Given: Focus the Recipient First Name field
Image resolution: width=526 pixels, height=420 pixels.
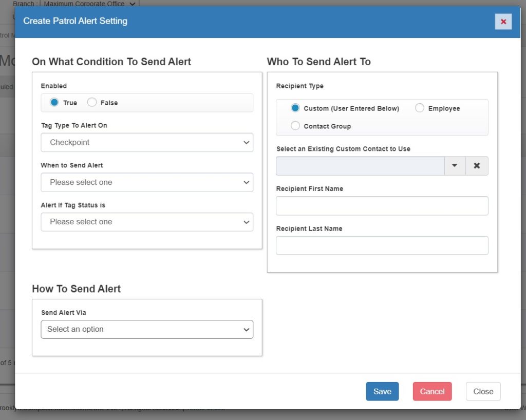Looking at the screenshot, I should coord(382,206).
